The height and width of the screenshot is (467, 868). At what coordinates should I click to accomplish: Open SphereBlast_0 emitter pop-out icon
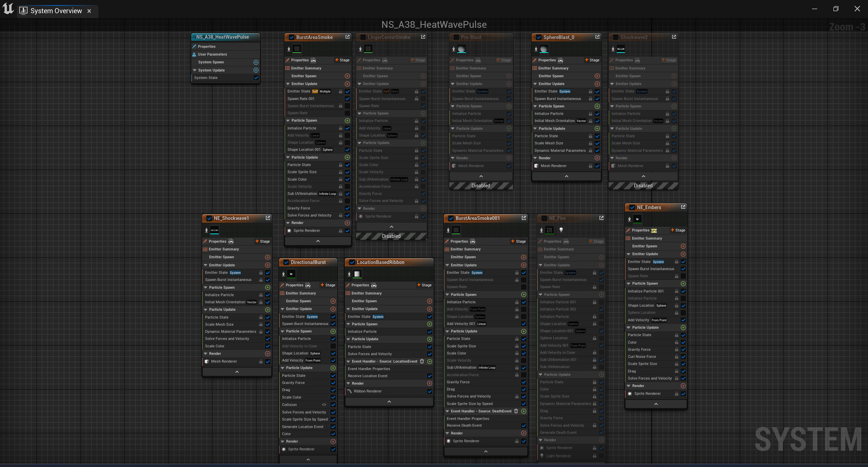pos(597,37)
